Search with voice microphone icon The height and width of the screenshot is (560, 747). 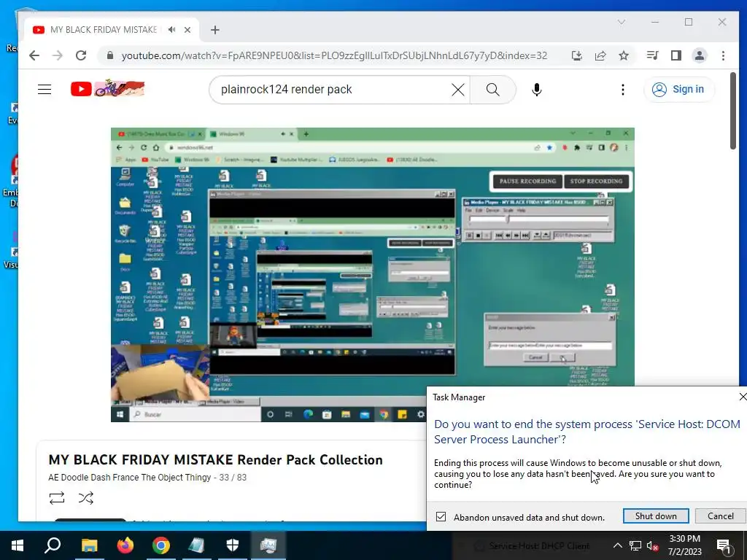[x=536, y=90]
